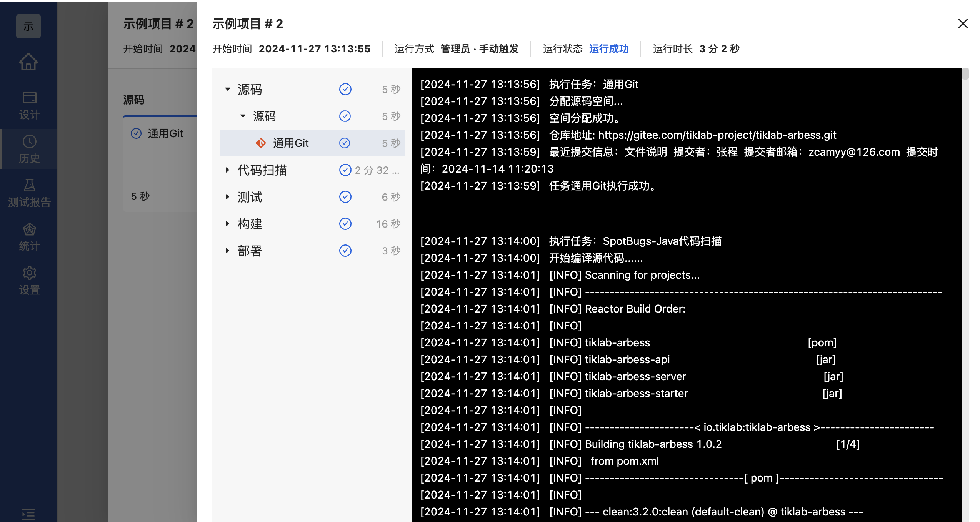Click the 3 秒 duration of 部署
The image size is (980, 522).
[x=391, y=251]
